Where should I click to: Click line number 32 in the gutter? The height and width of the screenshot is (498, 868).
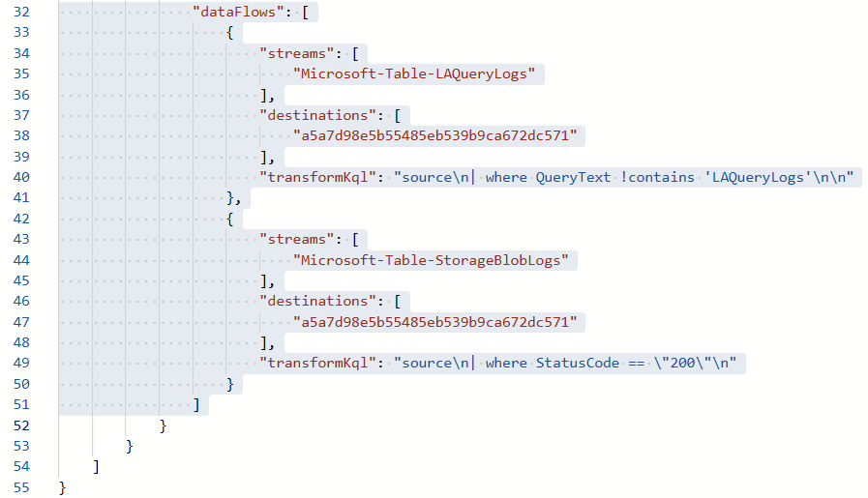pyautogui.click(x=20, y=13)
